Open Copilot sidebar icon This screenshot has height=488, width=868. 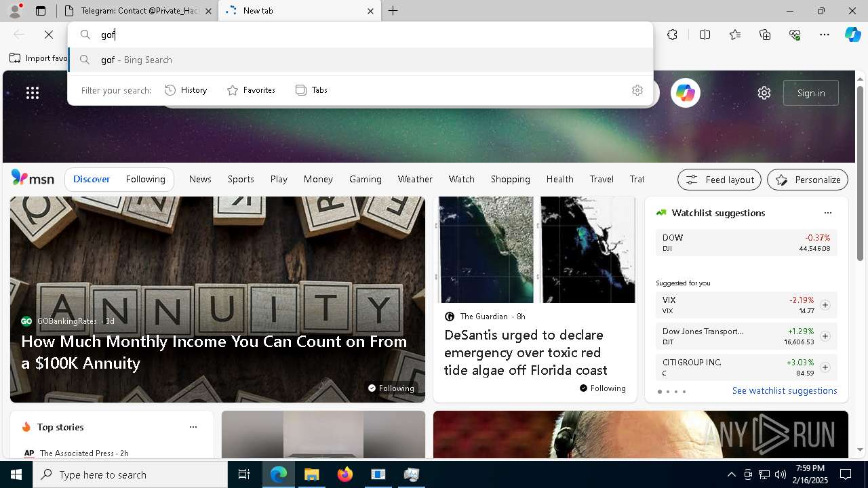tap(853, 35)
